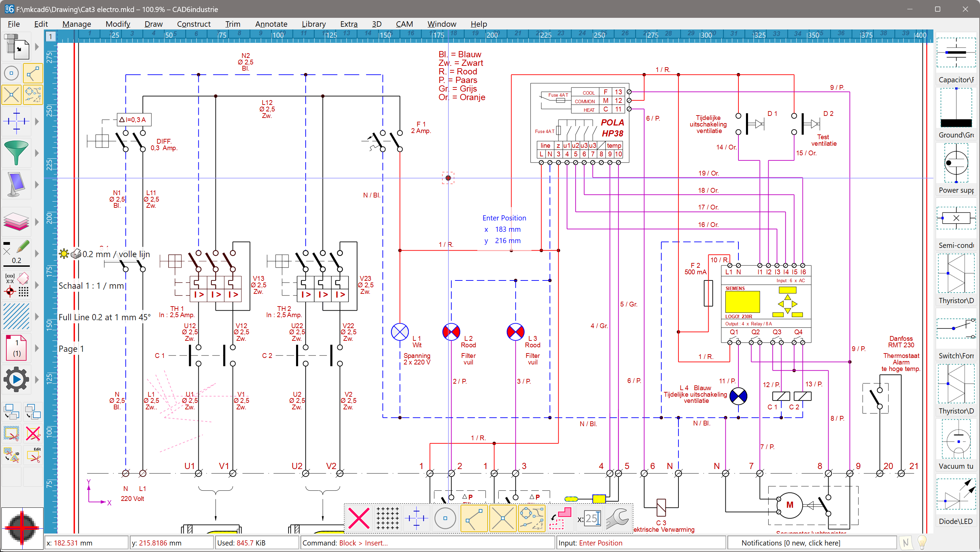Screen dimensions: 980x552
Task: Open the gear-with-play settings tool
Action: 16,379
